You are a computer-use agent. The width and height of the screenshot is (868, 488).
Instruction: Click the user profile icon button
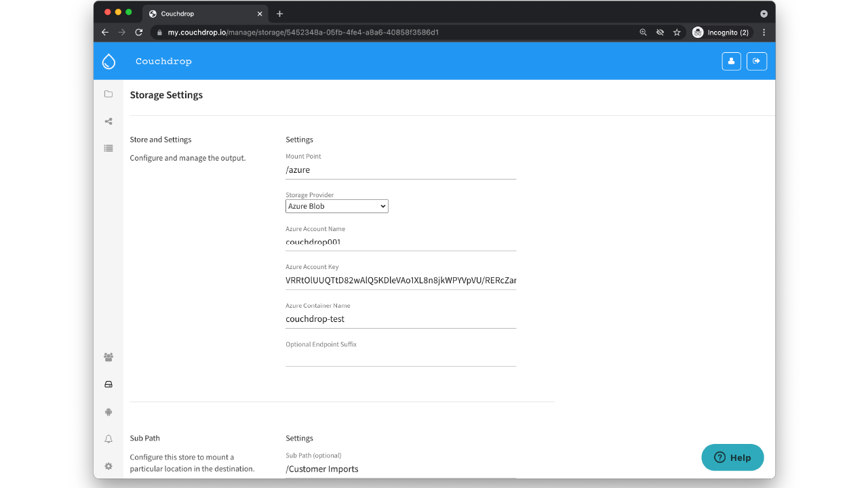coord(731,61)
